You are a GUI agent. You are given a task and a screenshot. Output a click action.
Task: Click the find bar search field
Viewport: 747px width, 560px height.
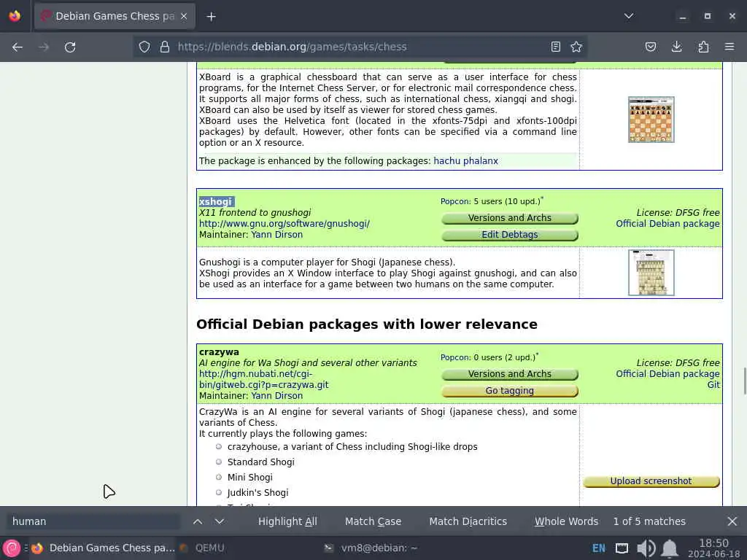click(x=93, y=521)
